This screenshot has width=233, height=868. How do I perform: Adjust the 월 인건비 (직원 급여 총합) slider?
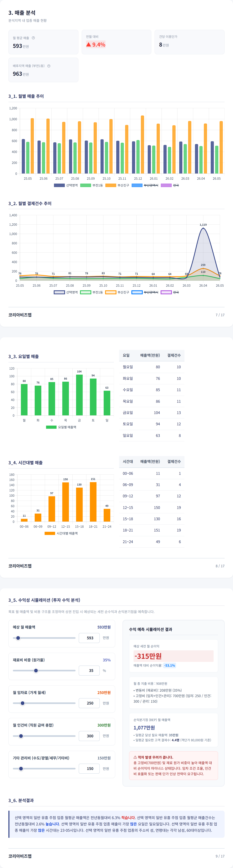[x=44, y=736]
